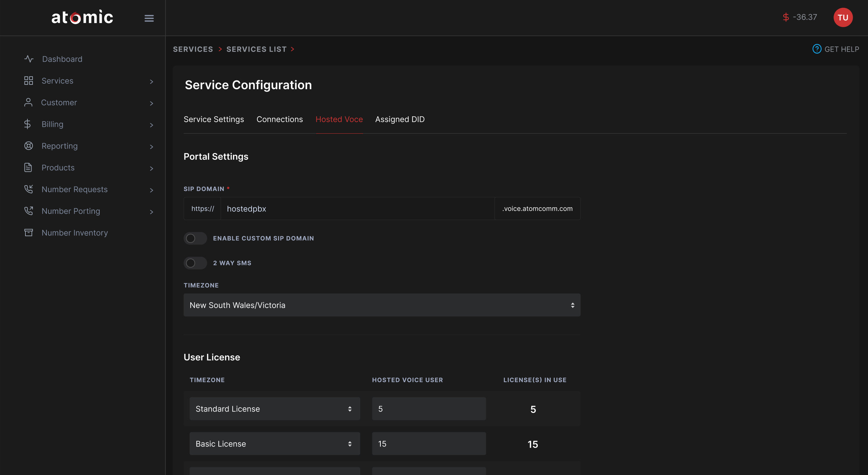Click the Number Inventory archive icon
The height and width of the screenshot is (475, 868).
[x=28, y=233]
